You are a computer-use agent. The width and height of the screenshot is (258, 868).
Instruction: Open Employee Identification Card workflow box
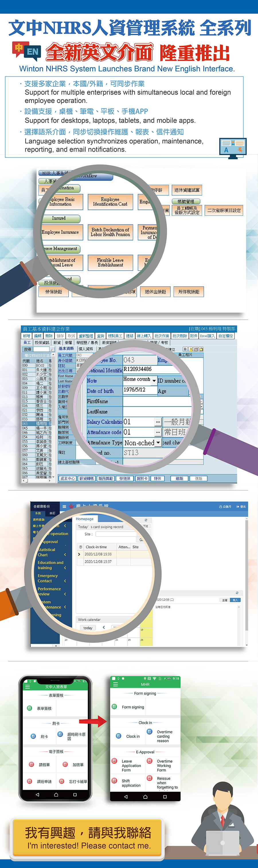(110, 202)
